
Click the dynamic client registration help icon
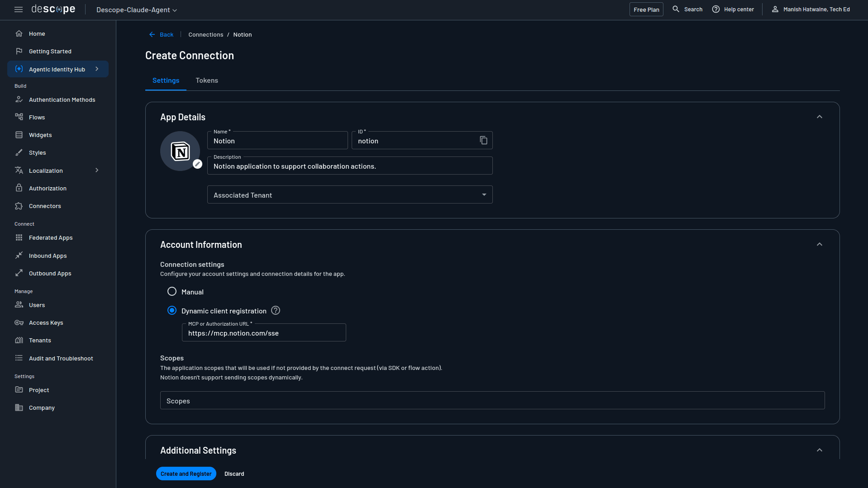[x=276, y=310]
